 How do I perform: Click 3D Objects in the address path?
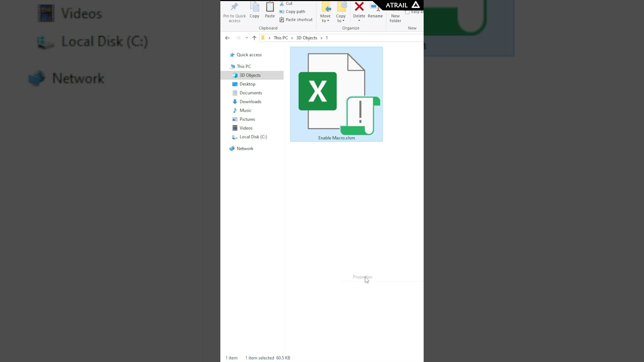pyautogui.click(x=306, y=38)
